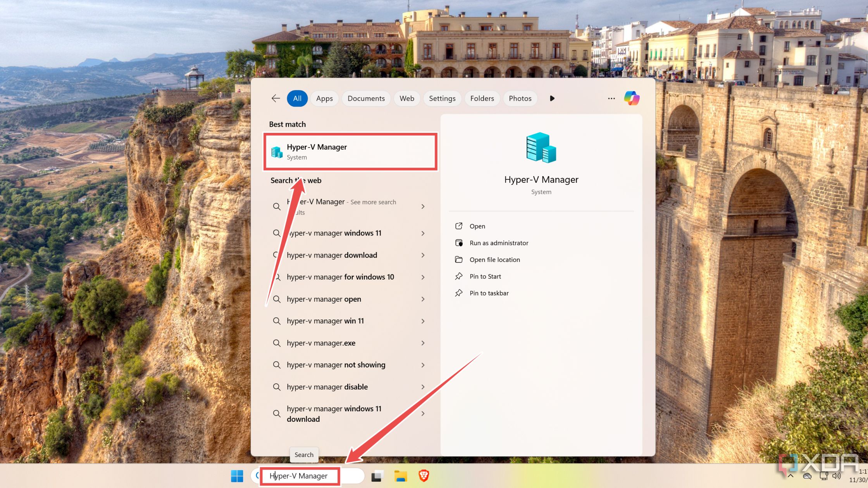Choose Run as administrator
Viewport: 868px width, 488px height.
(499, 243)
